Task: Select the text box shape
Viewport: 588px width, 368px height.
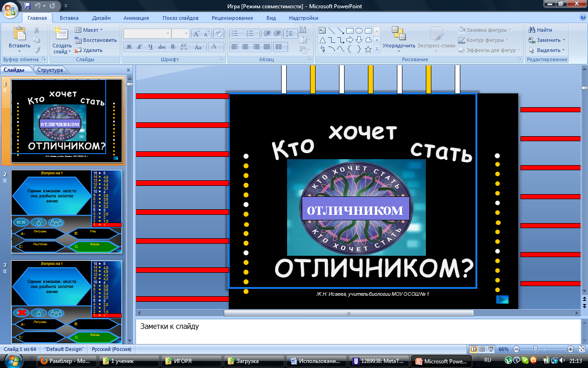Action: tap(322, 31)
